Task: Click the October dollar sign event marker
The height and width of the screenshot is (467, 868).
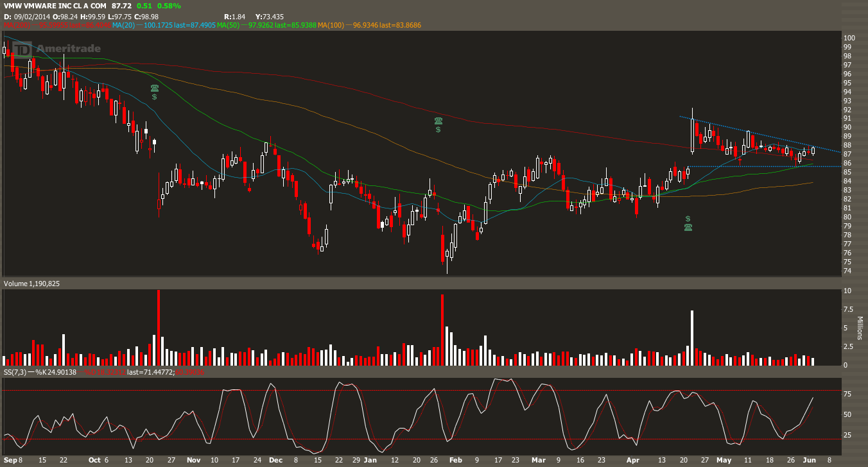Action: pos(155,97)
